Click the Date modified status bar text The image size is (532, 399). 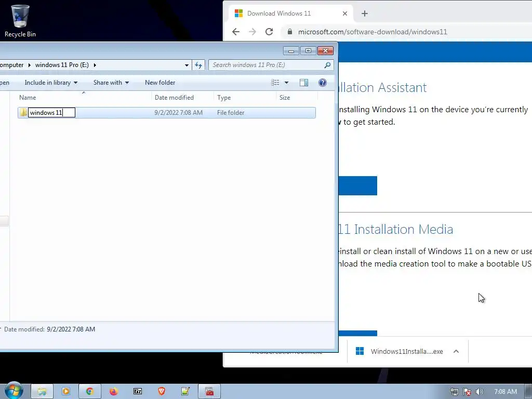(49, 329)
